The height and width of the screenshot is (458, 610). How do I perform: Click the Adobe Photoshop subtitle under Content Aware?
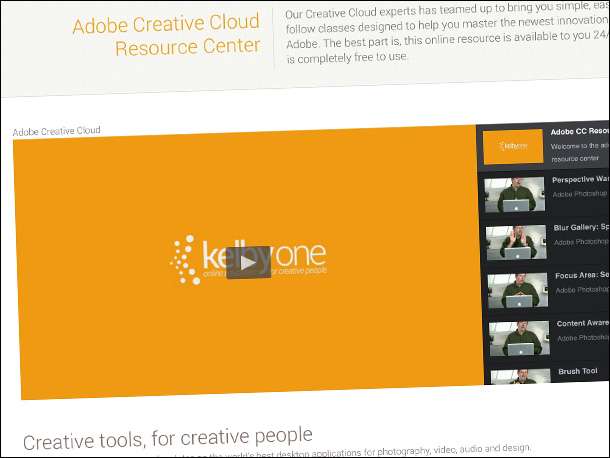(x=584, y=338)
